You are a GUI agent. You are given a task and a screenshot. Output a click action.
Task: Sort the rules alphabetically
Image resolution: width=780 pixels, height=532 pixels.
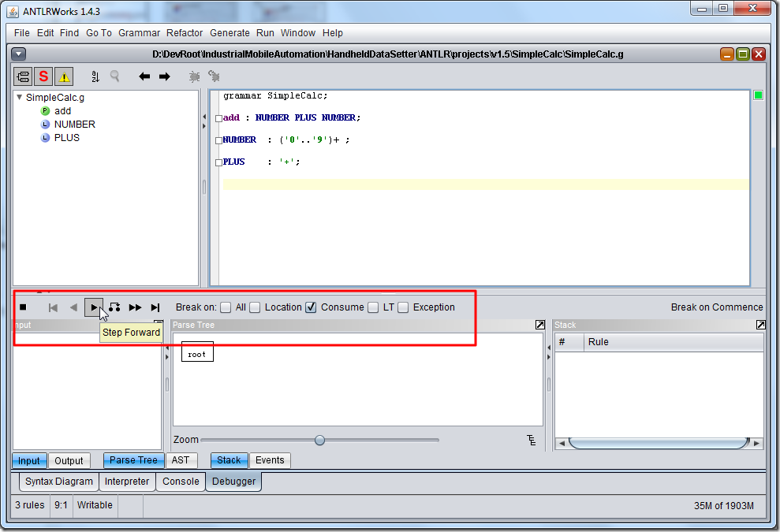tap(95, 76)
